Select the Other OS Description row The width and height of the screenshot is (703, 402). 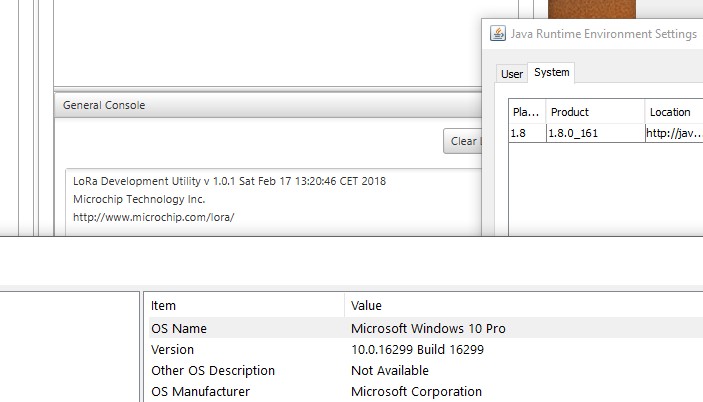click(x=426, y=371)
